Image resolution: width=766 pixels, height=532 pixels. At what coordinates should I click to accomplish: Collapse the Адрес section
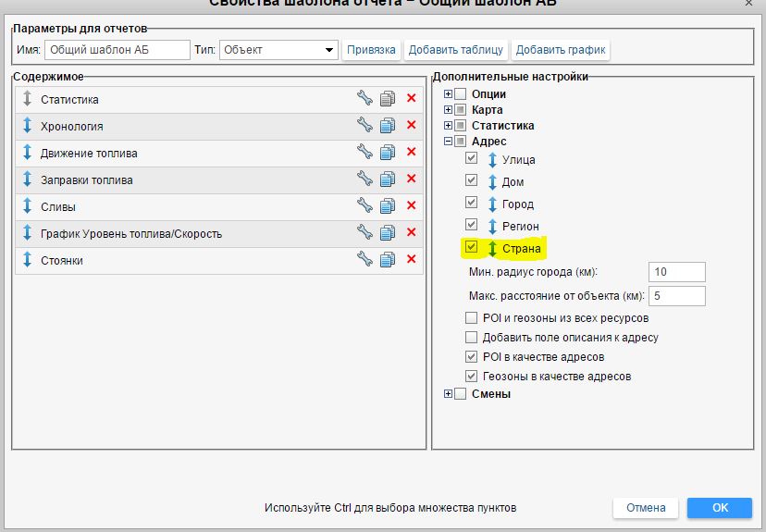449,142
